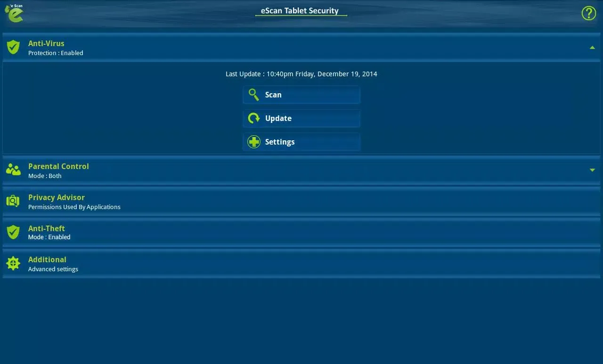Start a virus Scan

(x=301, y=95)
